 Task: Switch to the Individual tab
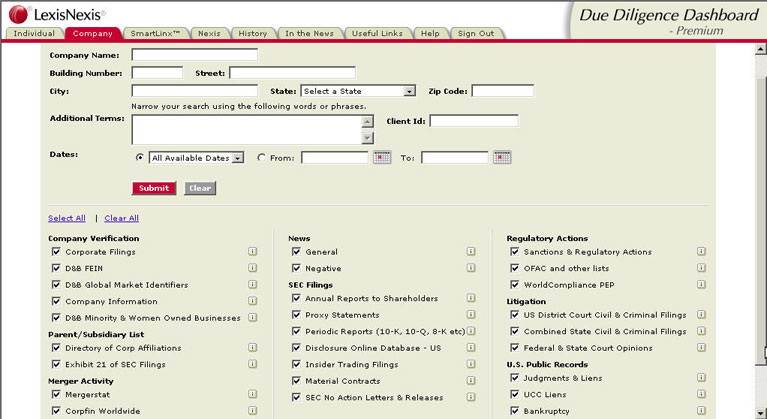(x=34, y=33)
